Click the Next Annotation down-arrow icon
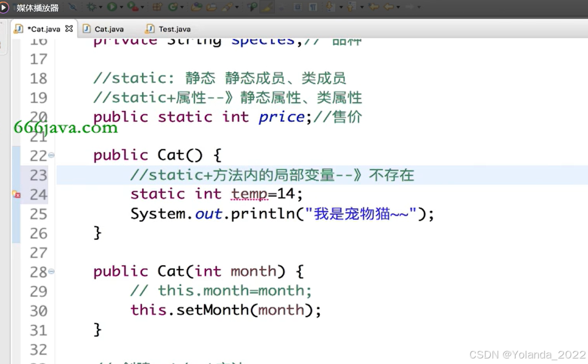 coord(330,7)
